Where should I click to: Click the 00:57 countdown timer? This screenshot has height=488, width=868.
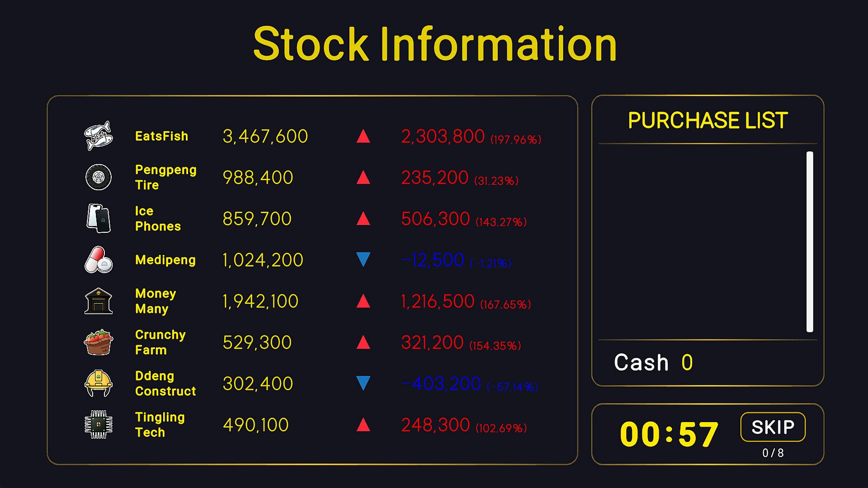tap(669, 435)
